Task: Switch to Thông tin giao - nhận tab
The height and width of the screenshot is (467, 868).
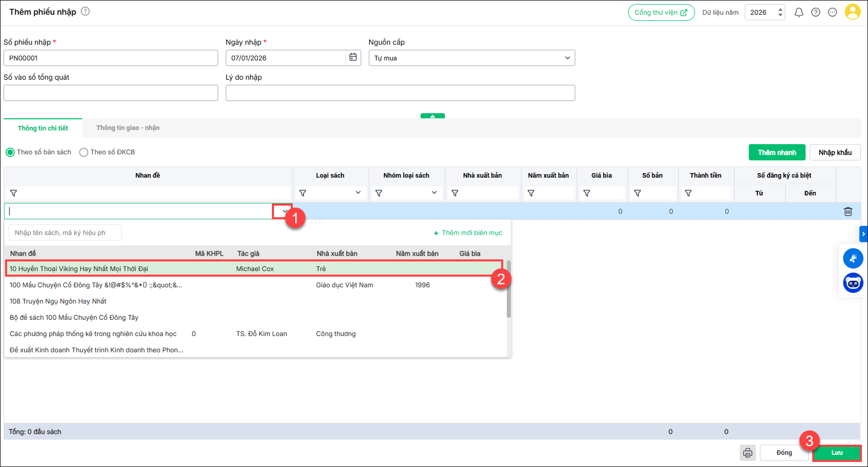Action: click(128, 128)
